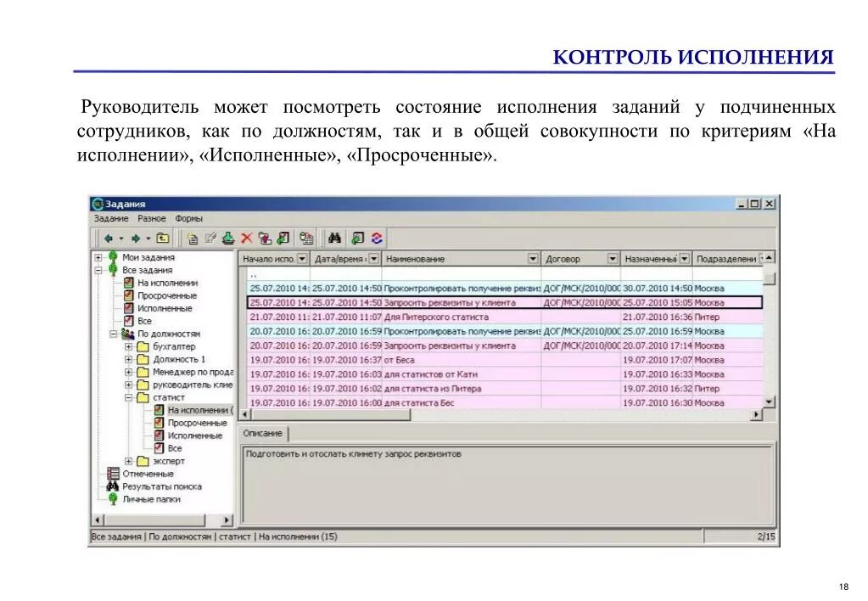868x601 pixels.
Task: Collapse the статист folder node
Action: point(128,398)
